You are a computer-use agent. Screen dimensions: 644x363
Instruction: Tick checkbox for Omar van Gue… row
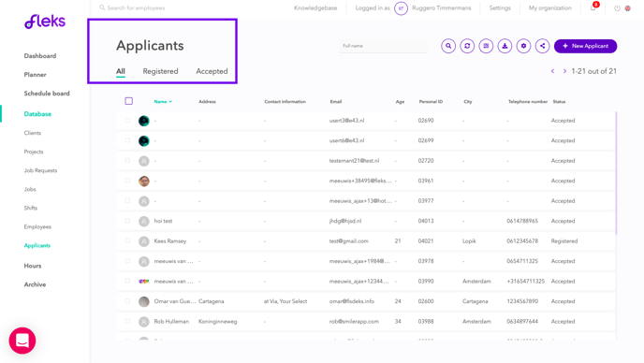coord(127,301)
